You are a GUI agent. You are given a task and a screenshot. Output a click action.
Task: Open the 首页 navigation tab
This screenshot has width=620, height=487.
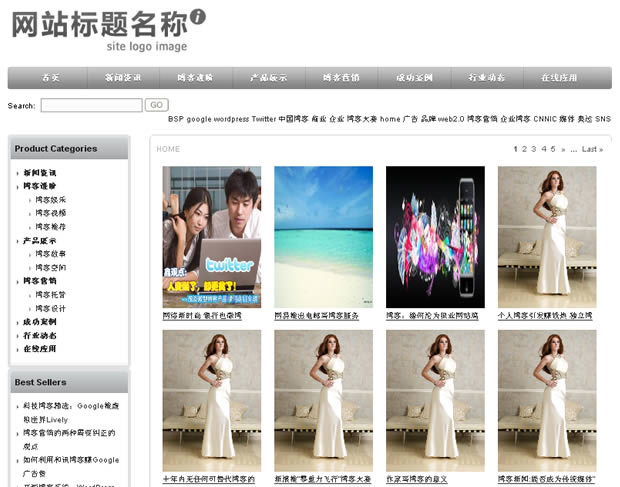51,77
